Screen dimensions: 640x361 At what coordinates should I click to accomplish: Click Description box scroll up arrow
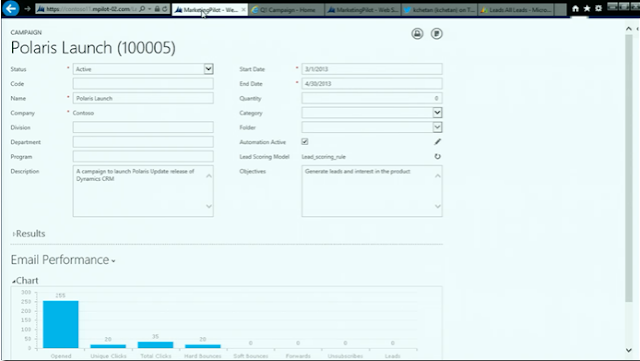point(209,176)
